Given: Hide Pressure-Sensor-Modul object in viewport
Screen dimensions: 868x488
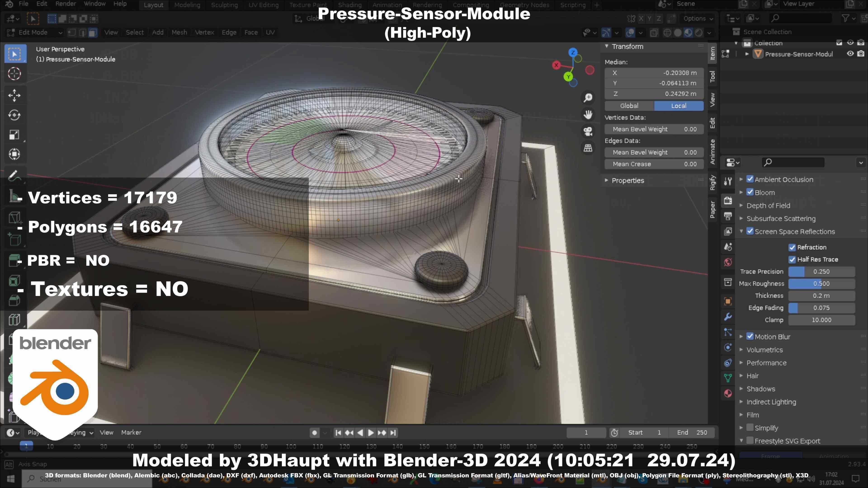Looking at the screenshot, I should 850,54.
